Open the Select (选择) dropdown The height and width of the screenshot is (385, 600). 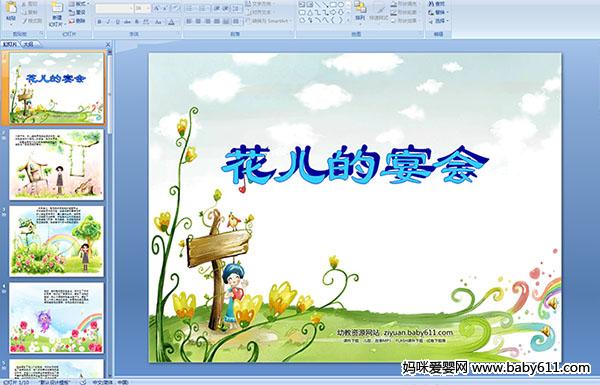pyautogui.click(x=439, y=21)
